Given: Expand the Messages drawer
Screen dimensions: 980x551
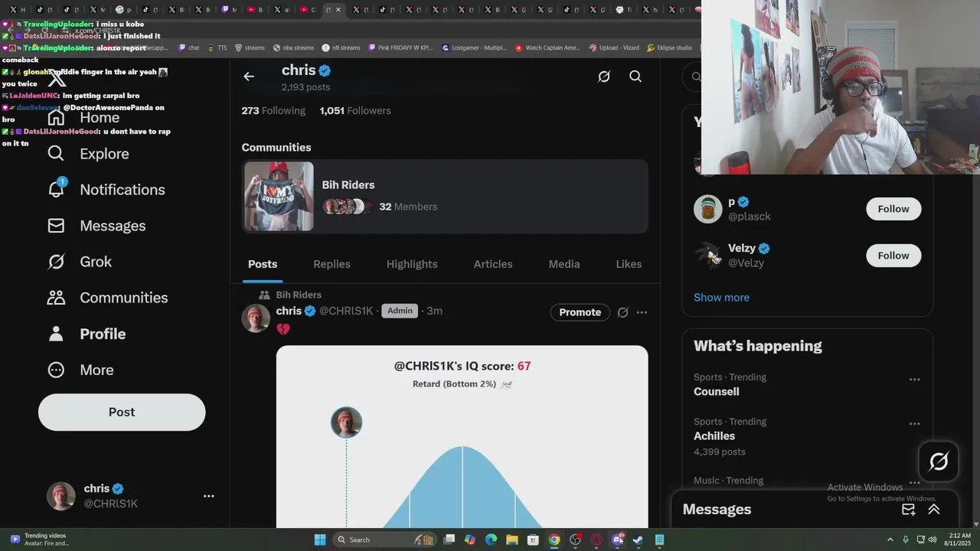Looking at the screenshot, I should [x=934, y=510].
